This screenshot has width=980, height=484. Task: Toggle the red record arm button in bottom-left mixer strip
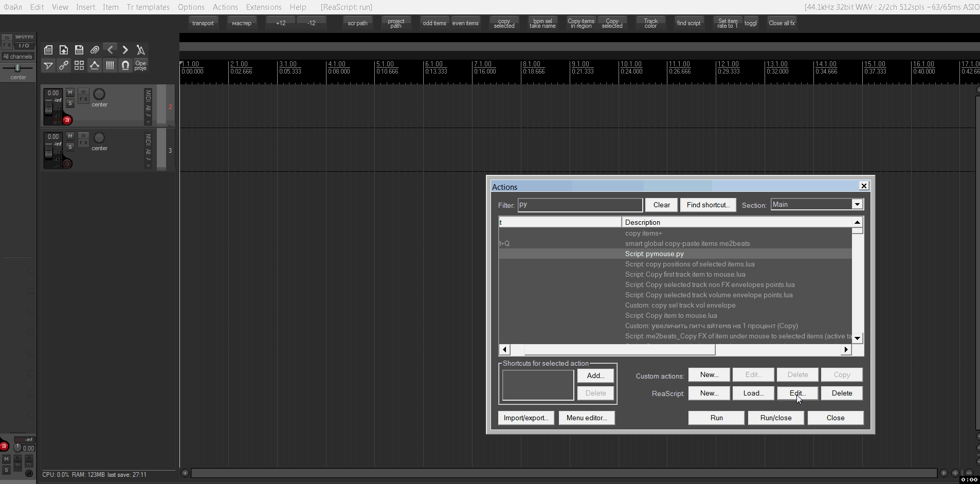tap(4, 446)
